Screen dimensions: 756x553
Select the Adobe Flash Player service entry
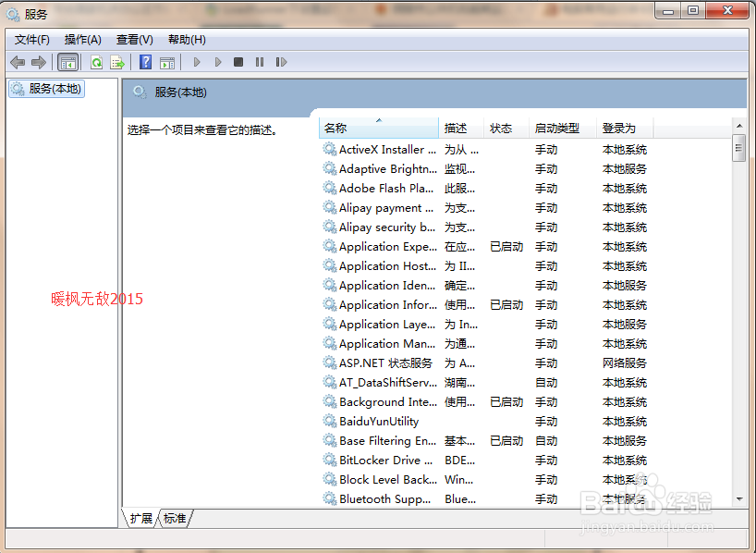pyautogui.click(x=381, y=188)
